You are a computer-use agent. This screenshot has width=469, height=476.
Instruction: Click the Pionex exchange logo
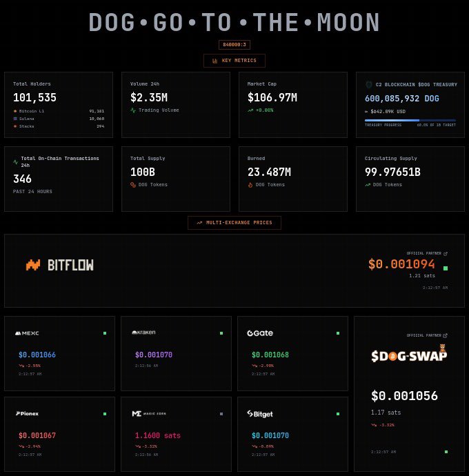pyautogui.click(x=27, y=414)
